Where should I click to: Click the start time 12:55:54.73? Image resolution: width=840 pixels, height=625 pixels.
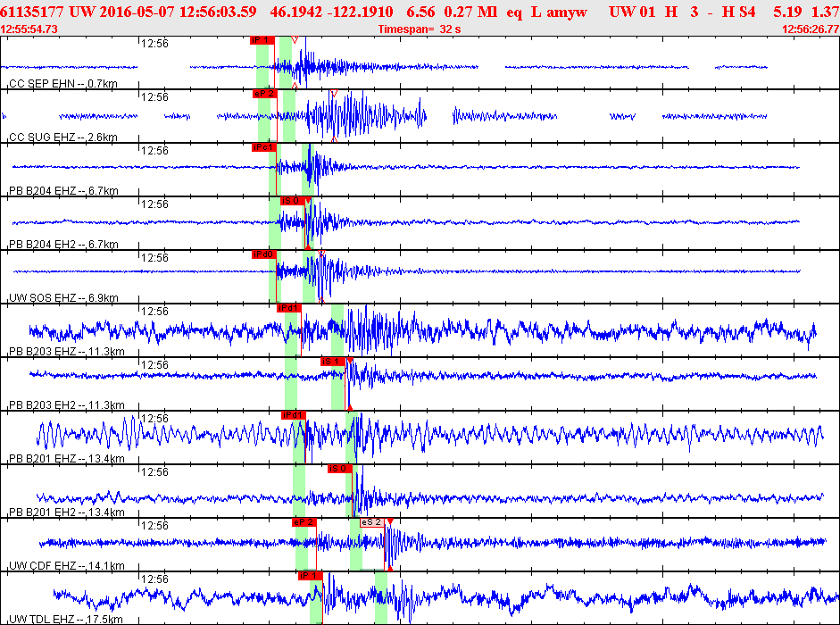coord(29,29)
